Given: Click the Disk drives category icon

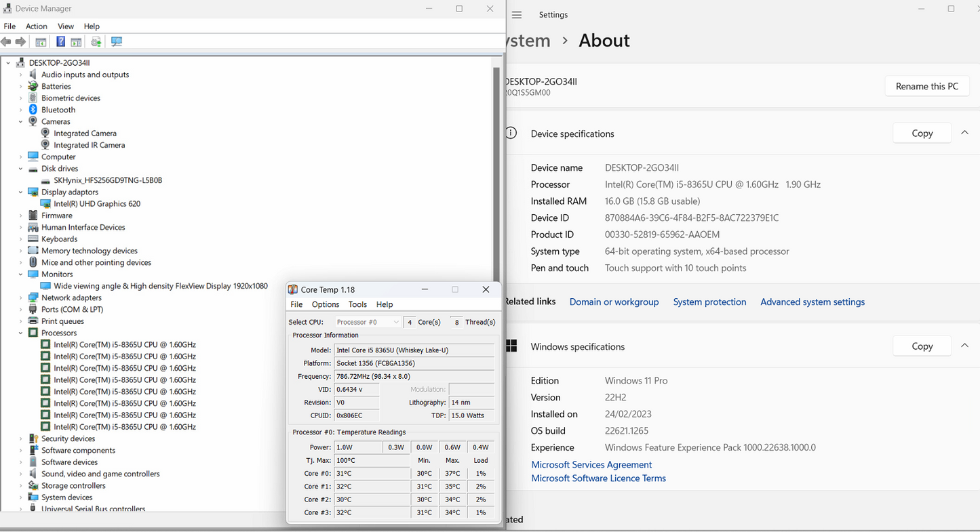Looking at the screenshot, I should [x=33, y=169].
